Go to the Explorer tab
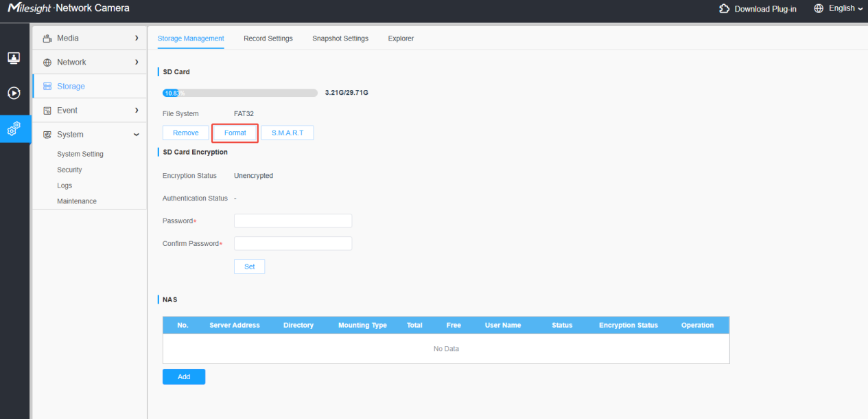 [401, 38]
